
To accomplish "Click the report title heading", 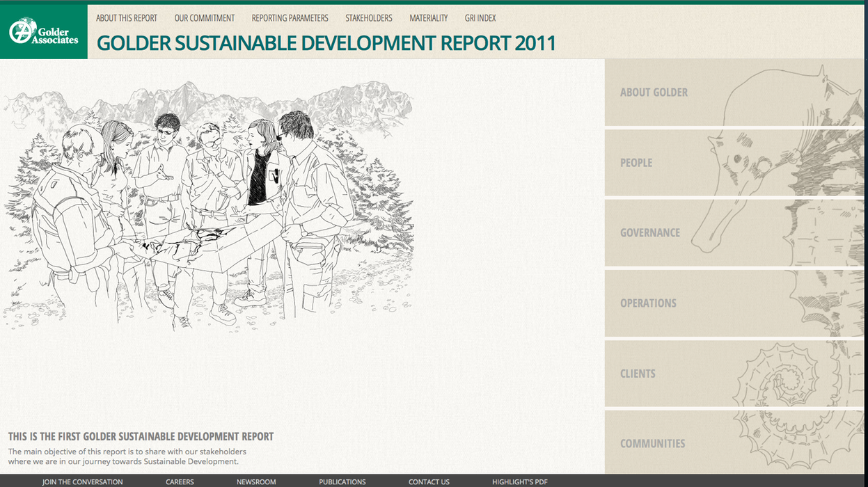I will coord(326,43).
